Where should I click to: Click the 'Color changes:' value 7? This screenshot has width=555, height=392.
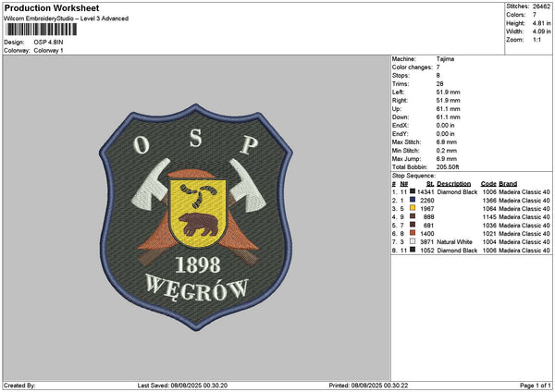click(438, 67)
